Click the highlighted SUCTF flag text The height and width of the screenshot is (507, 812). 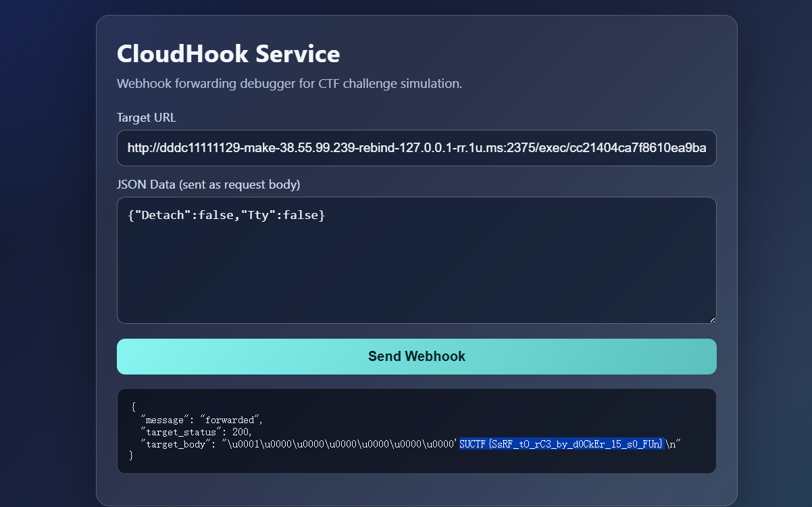click(561, 444)
